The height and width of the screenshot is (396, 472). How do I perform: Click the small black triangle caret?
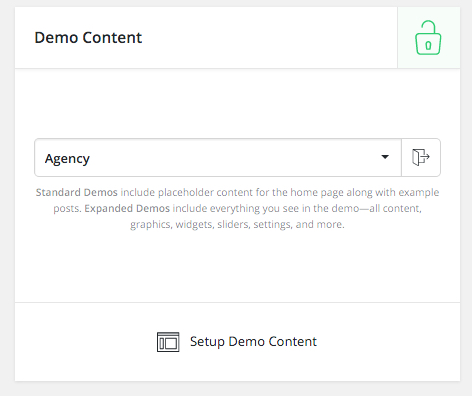[385, 157]
